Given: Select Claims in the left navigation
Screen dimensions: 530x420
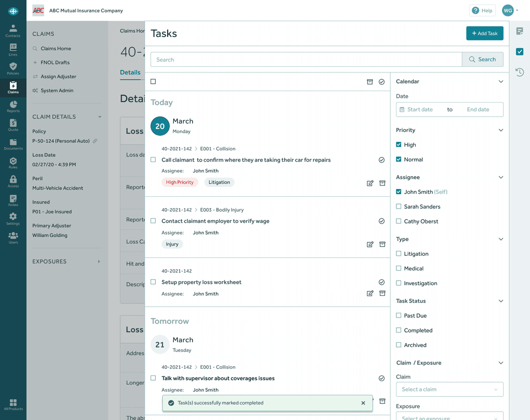Looking at the screenshot, I should pos(13,88).
